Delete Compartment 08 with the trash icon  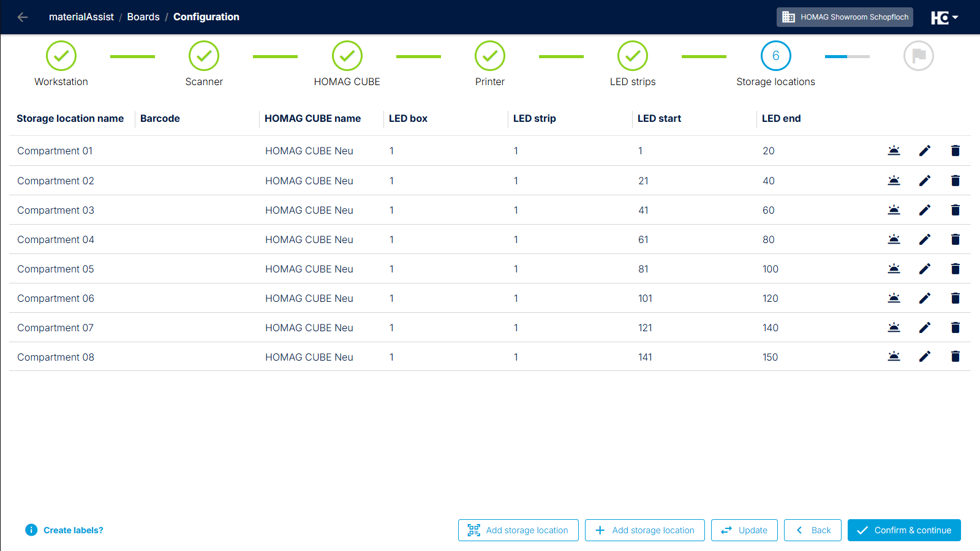point(956,356)
